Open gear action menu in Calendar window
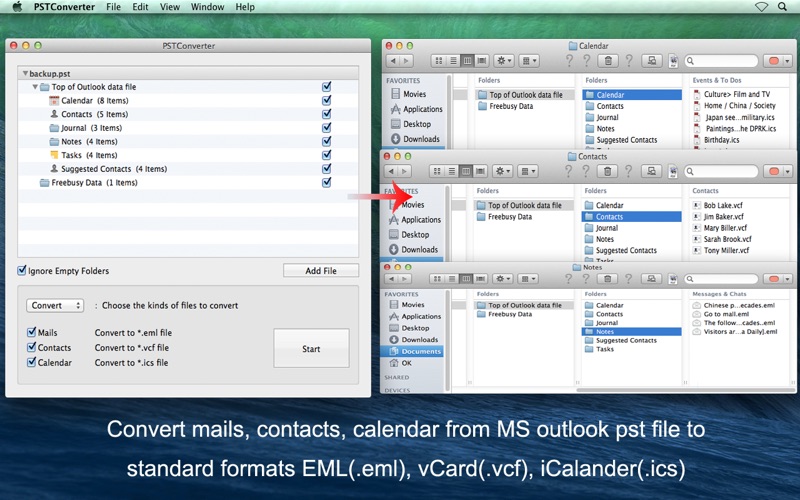The width and height of the screenshot is (800, 500). 503,61
